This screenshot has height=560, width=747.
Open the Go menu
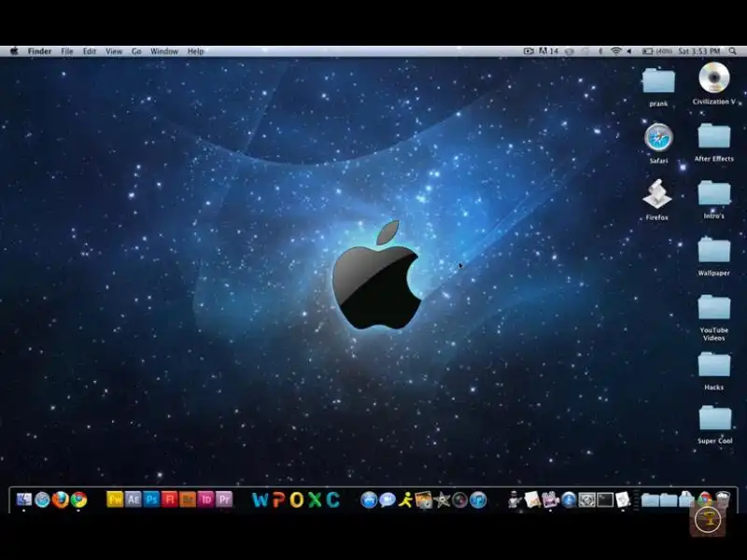(136, 51)
